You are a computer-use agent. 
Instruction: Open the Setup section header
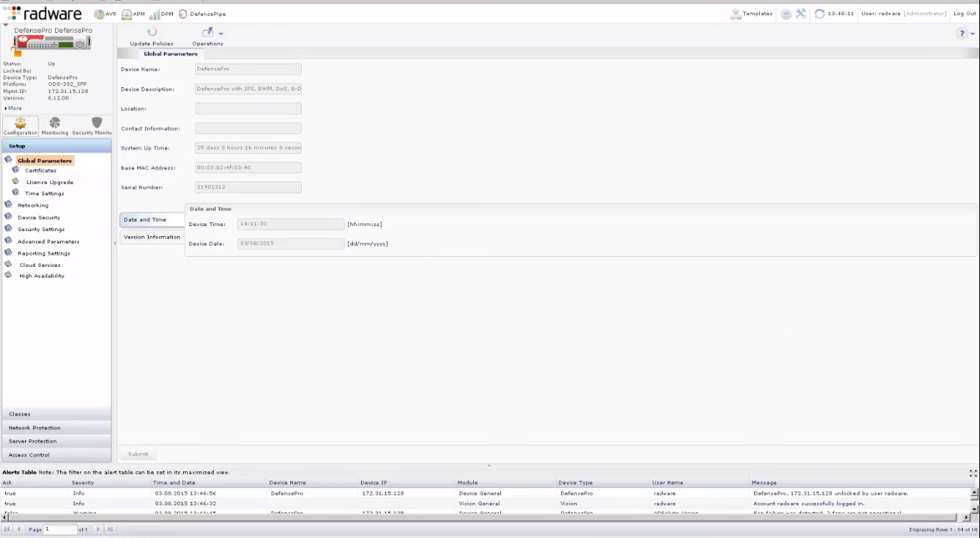pos(56,146)
